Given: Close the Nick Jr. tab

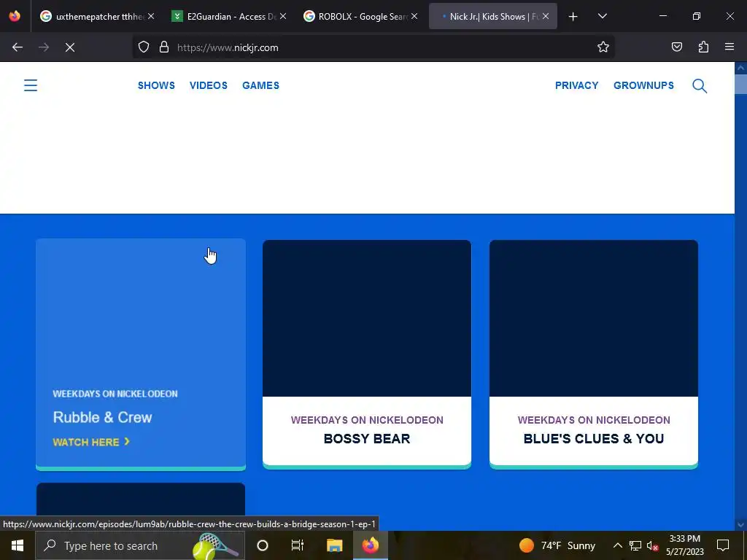Looking at the screenshot, I should [x=546, y=16].
